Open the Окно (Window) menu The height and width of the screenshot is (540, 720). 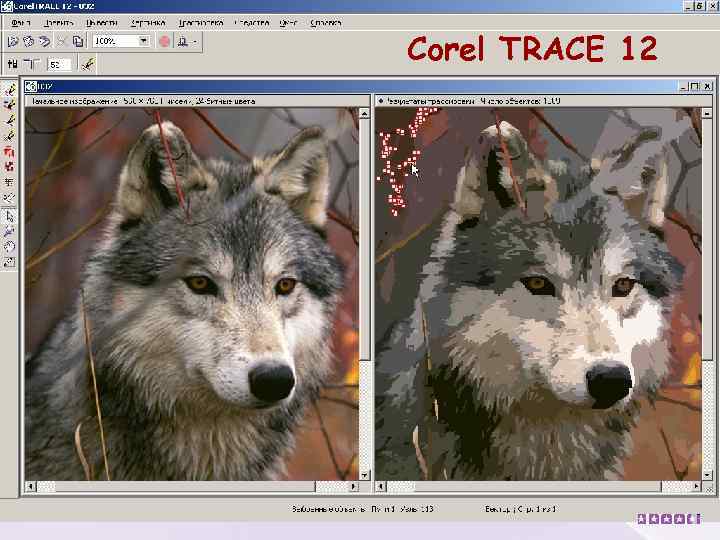click(x=288, y=22)
